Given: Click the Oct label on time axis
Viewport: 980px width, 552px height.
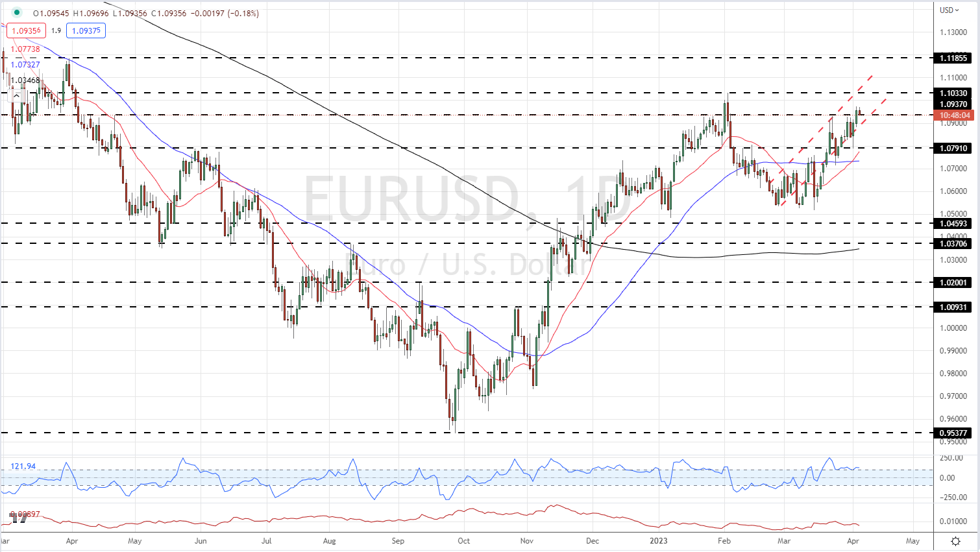Looking at the screenshot, I should pyautogui.click(x=463, y=541).
